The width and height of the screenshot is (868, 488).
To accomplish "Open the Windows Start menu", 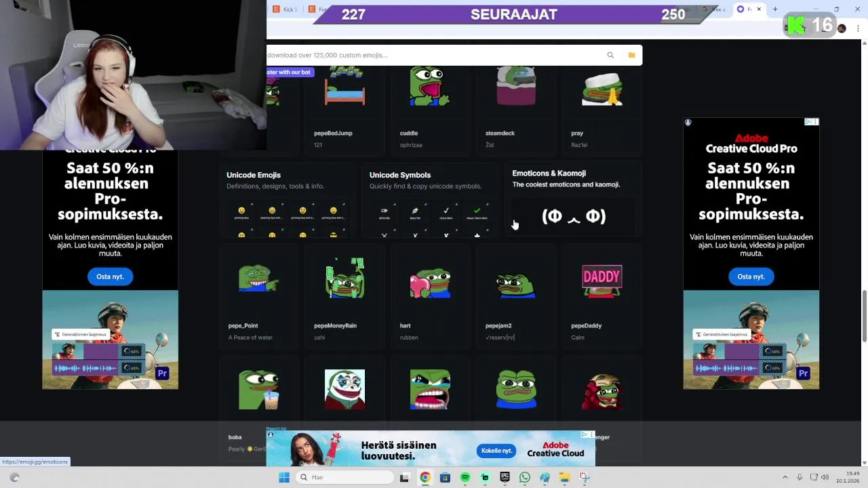I will [x=284, y=477].
